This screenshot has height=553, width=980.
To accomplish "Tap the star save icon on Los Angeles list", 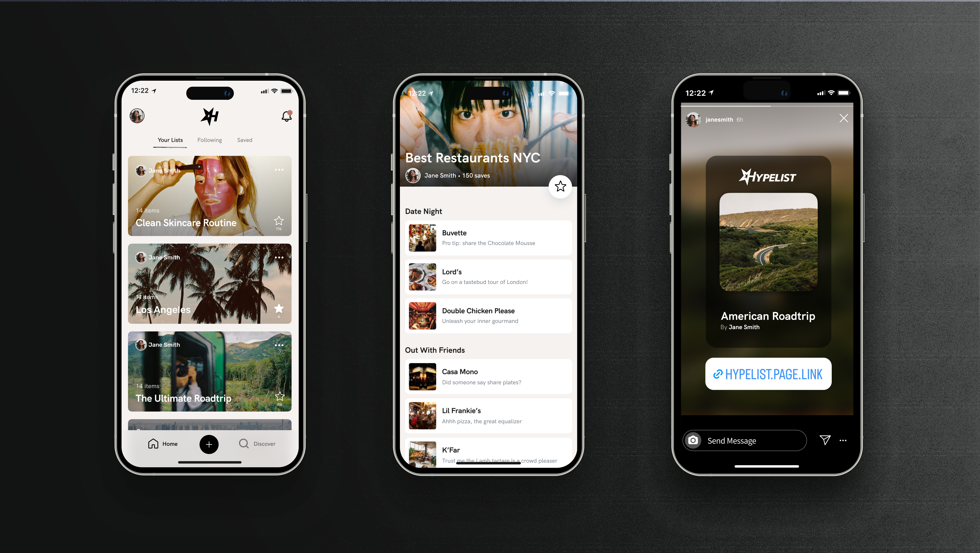I will pos(280,308).
